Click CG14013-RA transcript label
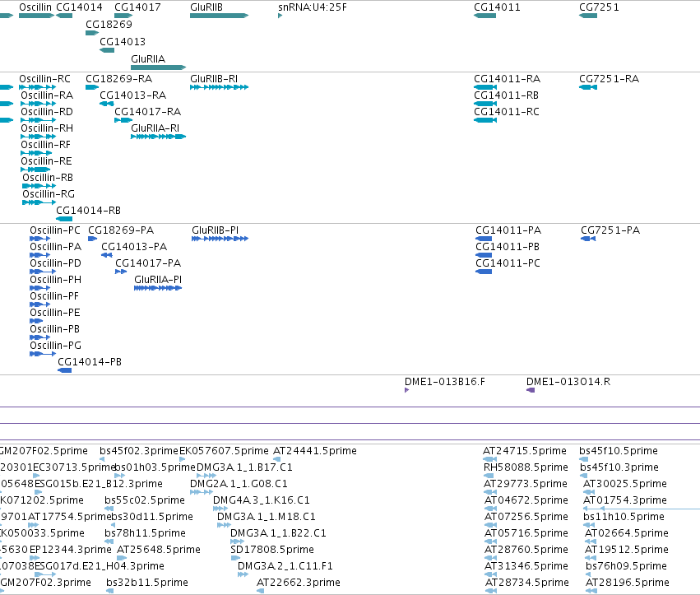 pyautogui.click(x=132, y=95)
